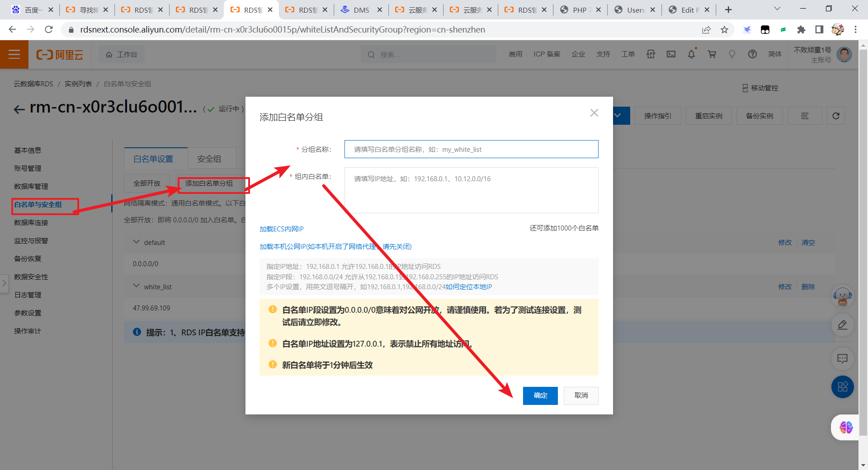Open the shopping cart icon
Screen dimensions: 868x470
(712, 54)
